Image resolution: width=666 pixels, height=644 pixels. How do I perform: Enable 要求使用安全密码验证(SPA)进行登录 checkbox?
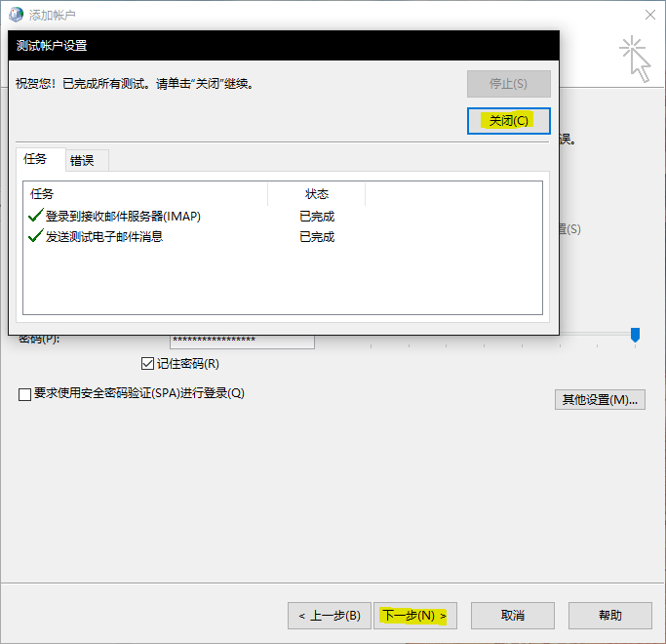[x=24, y=394]
